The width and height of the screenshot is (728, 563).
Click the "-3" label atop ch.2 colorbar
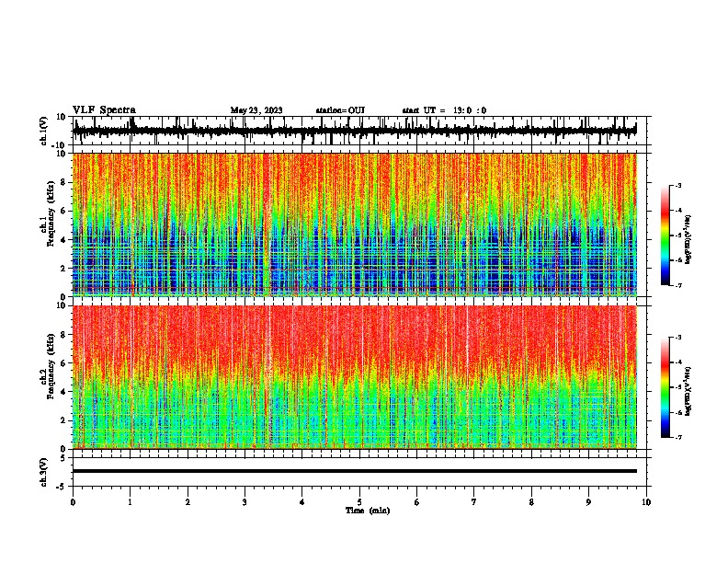point(677,338)
